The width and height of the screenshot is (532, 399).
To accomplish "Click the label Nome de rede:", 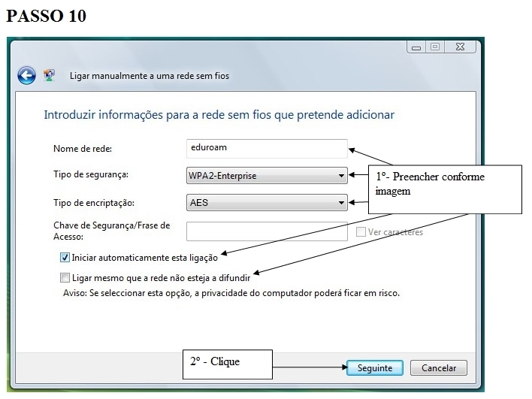I will click(x=83, y=149).
